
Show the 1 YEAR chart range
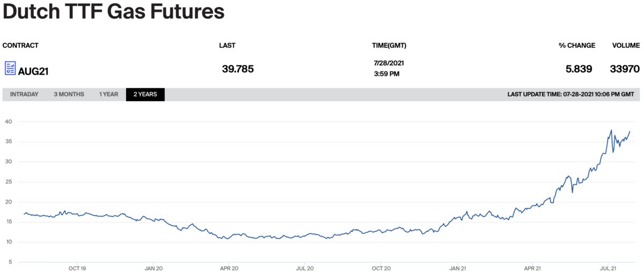click(108, 95)
